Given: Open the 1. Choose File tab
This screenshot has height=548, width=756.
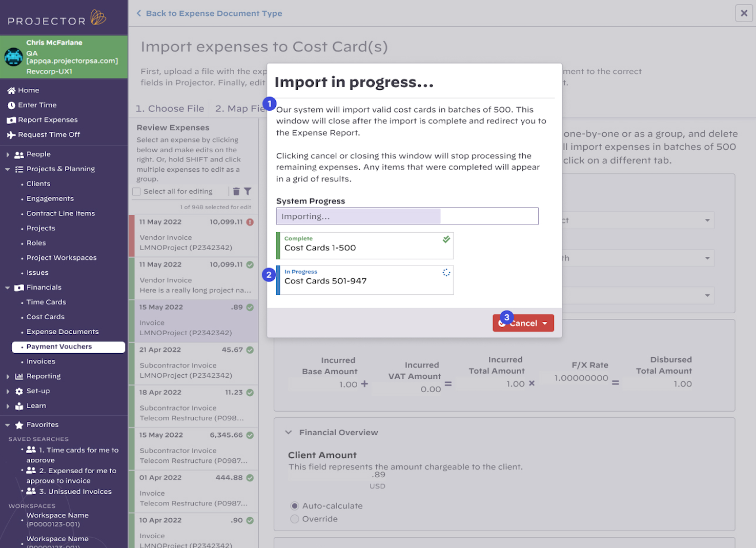Looking at the screenshot, I should pos(170,109).
